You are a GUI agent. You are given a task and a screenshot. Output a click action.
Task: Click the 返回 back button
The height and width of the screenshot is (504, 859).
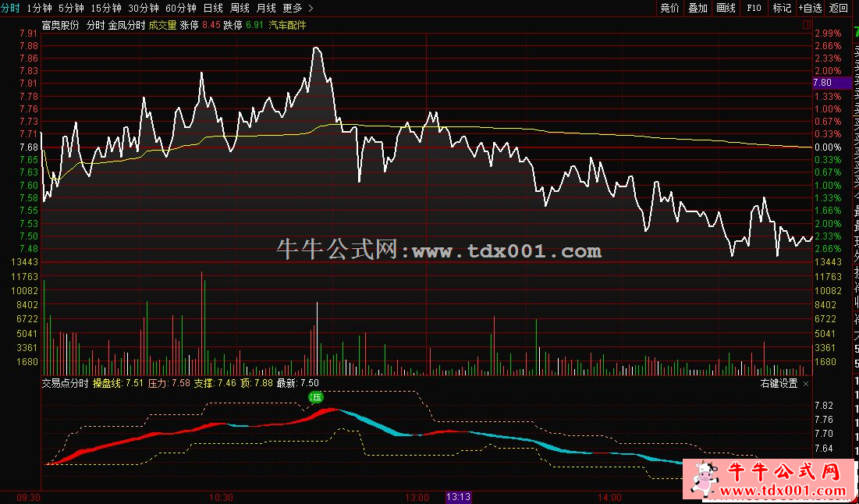838,8
